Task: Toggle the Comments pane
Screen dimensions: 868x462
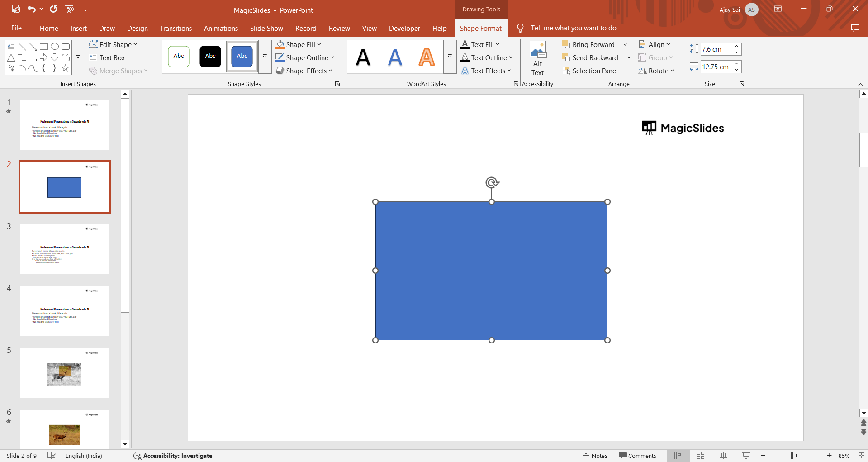Action: [x=637, y=456]
